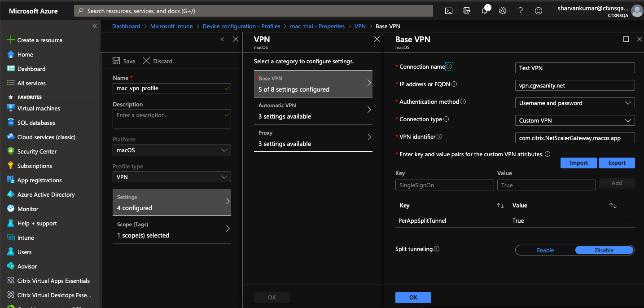Click the Connection name info icon
Viewport: 644px width, 308px height.
(x=449, y=67)
